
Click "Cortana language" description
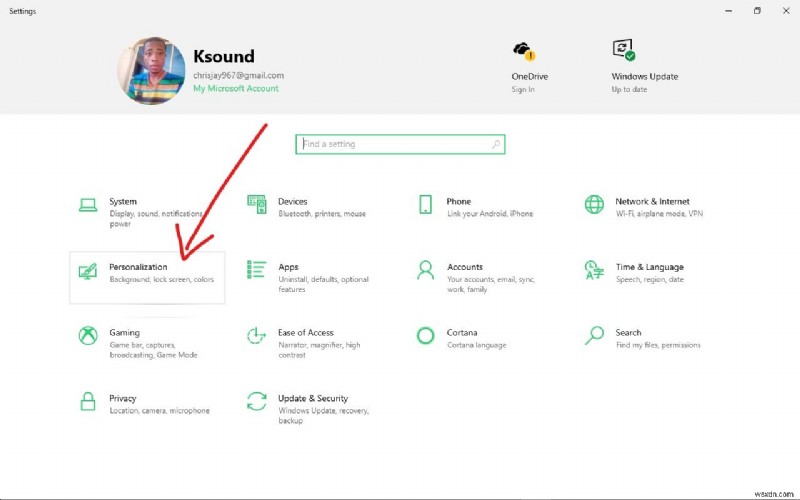tap(477, 345)
